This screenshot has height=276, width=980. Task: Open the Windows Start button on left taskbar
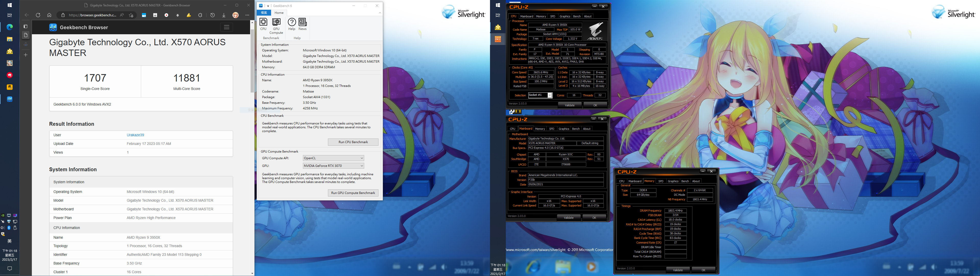9,5
